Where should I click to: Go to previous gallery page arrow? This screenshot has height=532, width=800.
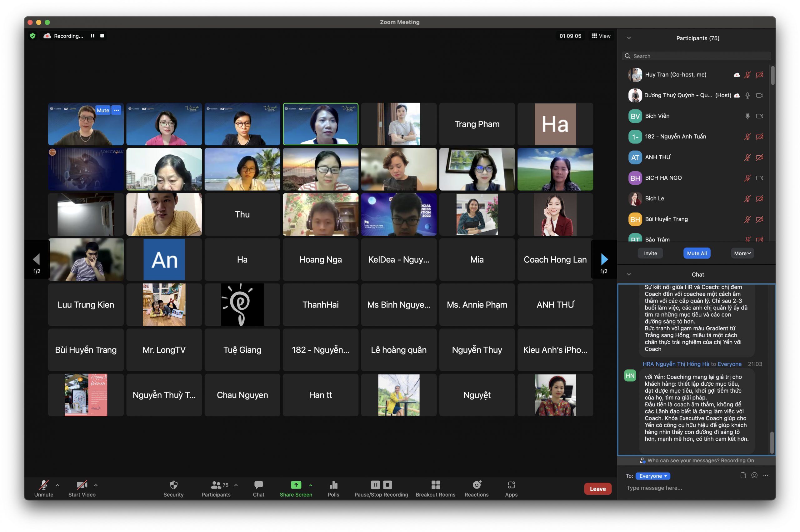36,259
